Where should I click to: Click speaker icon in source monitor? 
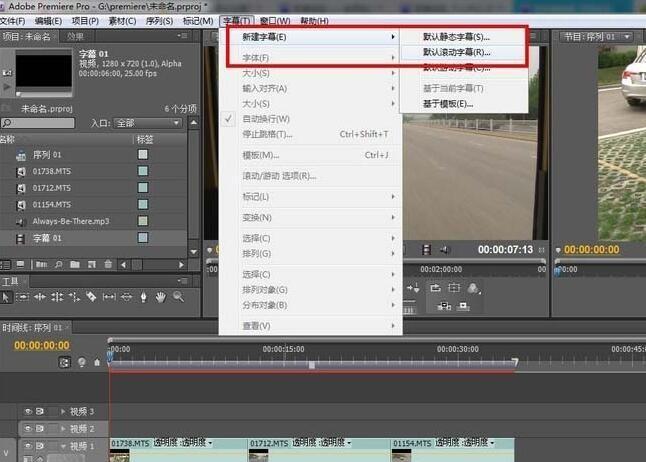point(445,249)
